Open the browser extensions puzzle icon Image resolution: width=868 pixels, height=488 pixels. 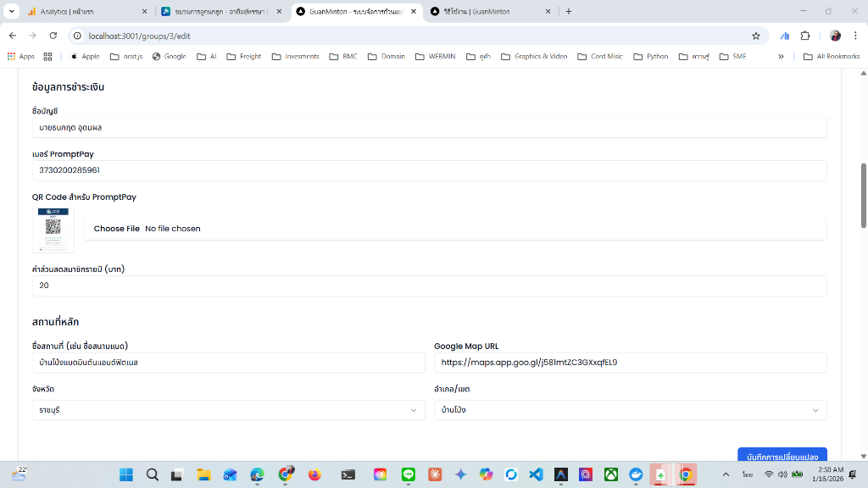tap(805, 36)
